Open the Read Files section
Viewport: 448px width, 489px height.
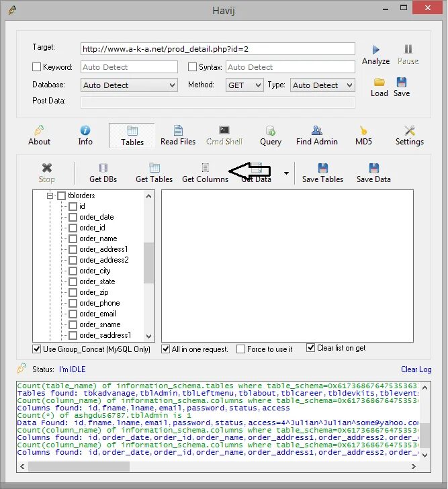(x=178, y=136)
